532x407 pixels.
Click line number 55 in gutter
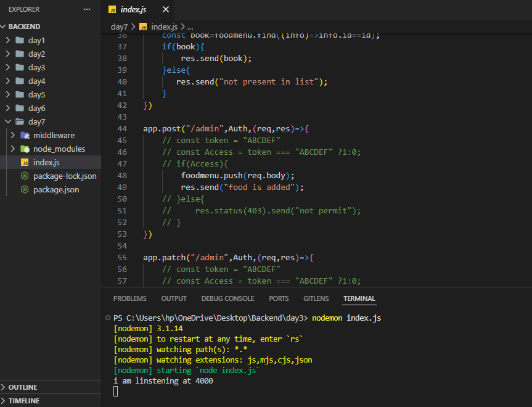coord(122,258)
